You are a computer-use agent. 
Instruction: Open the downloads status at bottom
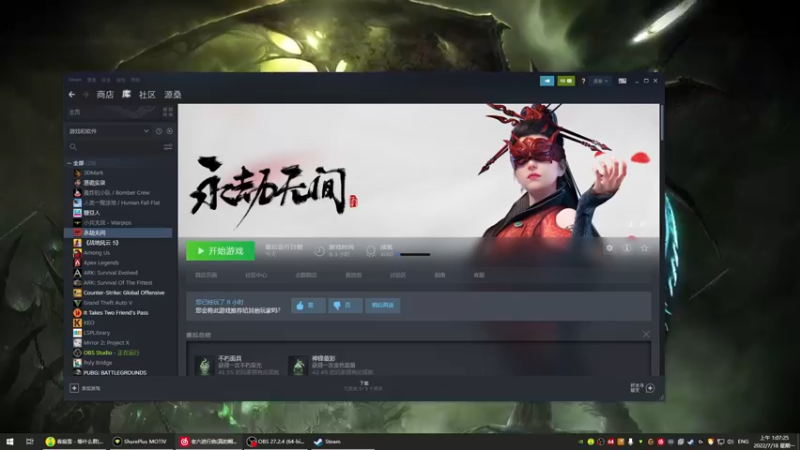tap(363, 386)
